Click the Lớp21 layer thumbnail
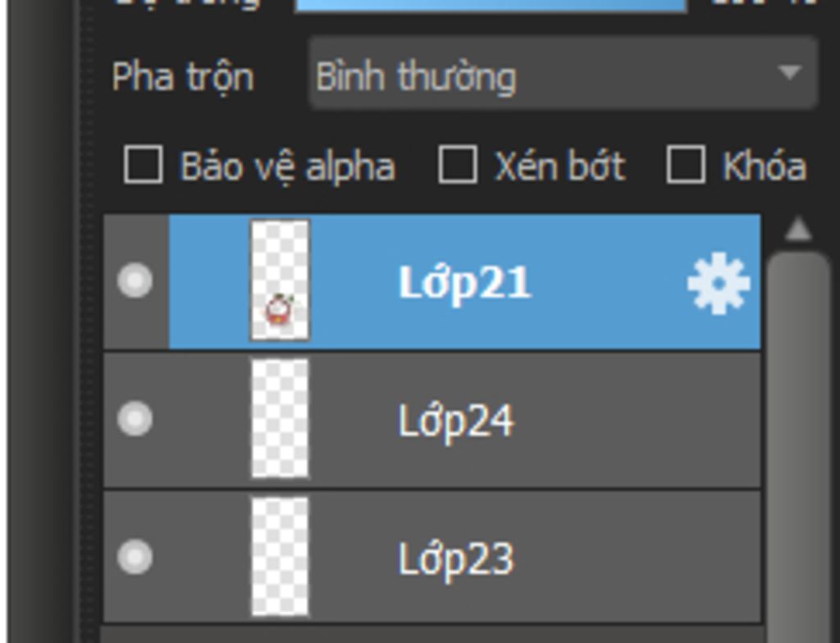Screen dimensions: 840x643 pyautogui.click(x=280, y=280)
